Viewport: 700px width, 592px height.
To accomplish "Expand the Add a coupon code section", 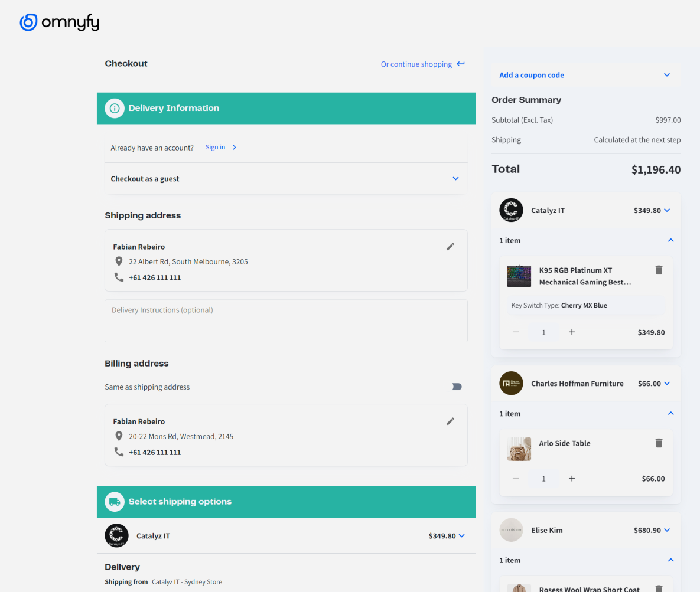I will (667, 75).
